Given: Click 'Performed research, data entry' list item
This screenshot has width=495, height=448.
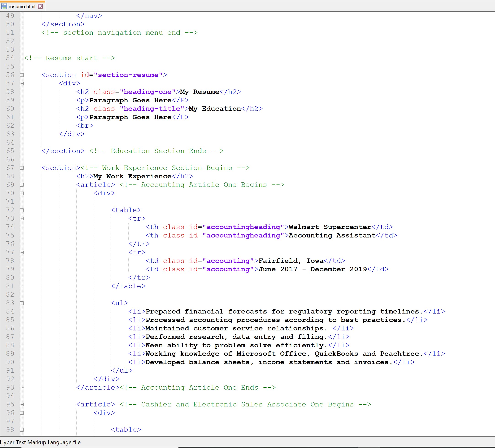Looking at the screenshot, I should click(x=237, y=337).
